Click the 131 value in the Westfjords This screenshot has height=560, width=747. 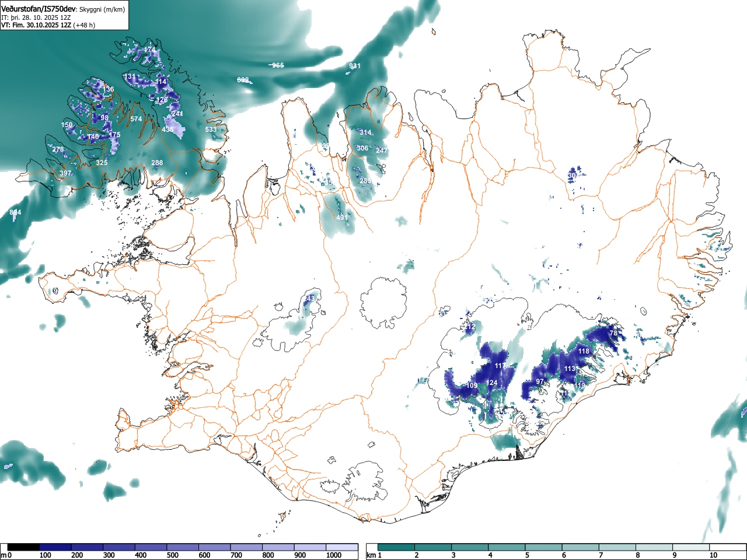[129, 77]
